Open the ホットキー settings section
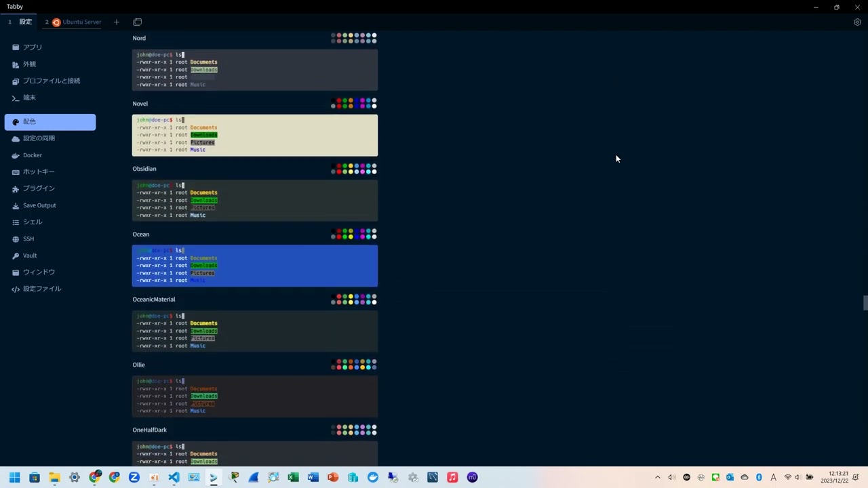 coord(50,172)
